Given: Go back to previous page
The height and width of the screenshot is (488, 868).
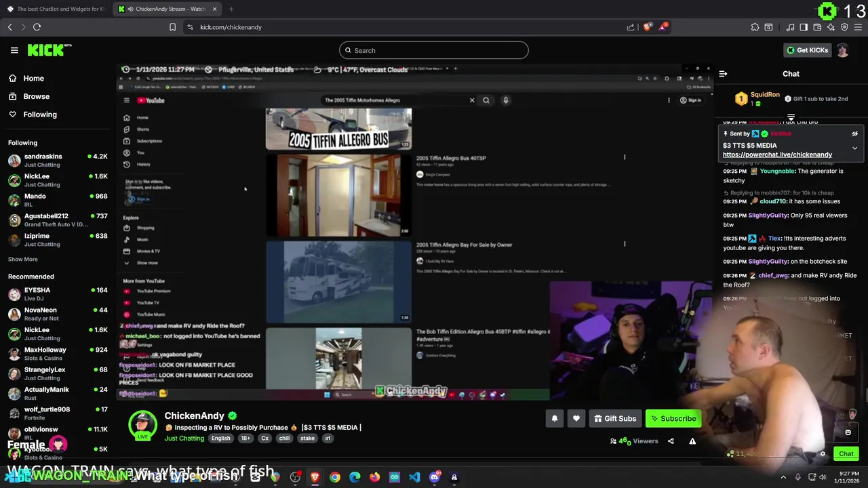Looking at the screenshot, I should pyautogui.click(x=10, y=27).
